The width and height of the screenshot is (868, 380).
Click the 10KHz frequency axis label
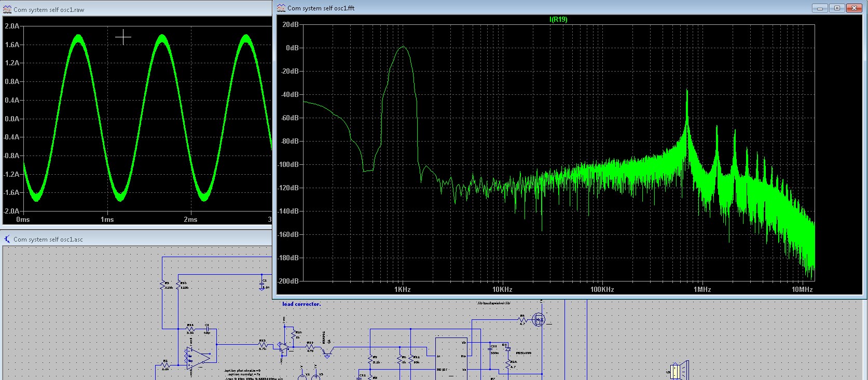coord(502,289)
